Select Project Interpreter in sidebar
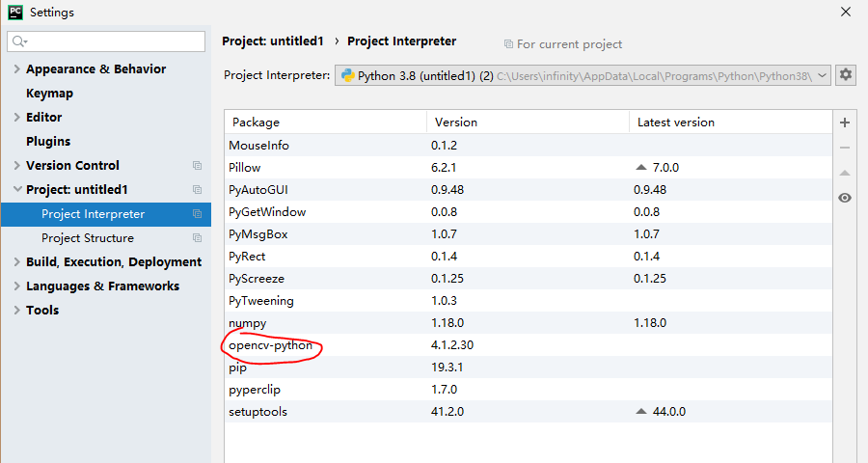 tap(106, 214)
